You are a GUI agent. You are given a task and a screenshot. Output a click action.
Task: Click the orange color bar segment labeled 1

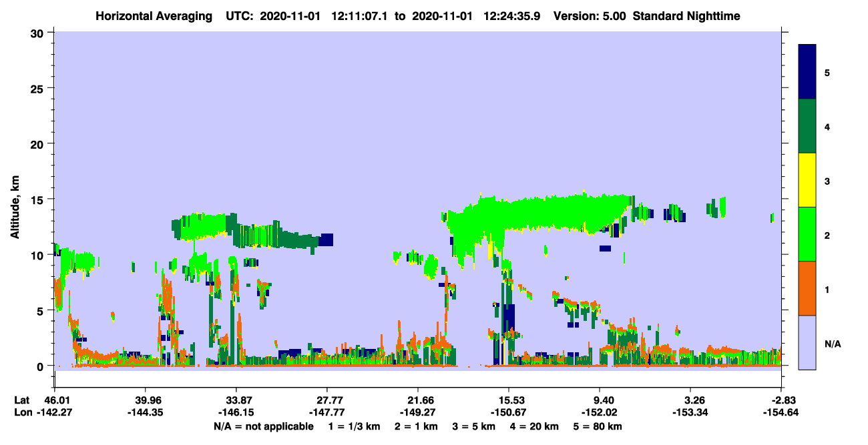point(807,288)
